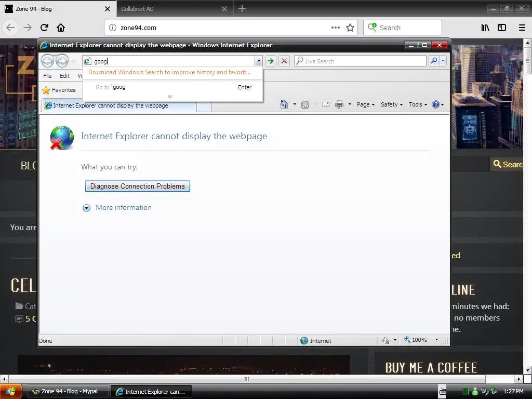Click Diagnose Connection Problems button
Viewport: 532px width, 399px height.
point(137,187)
